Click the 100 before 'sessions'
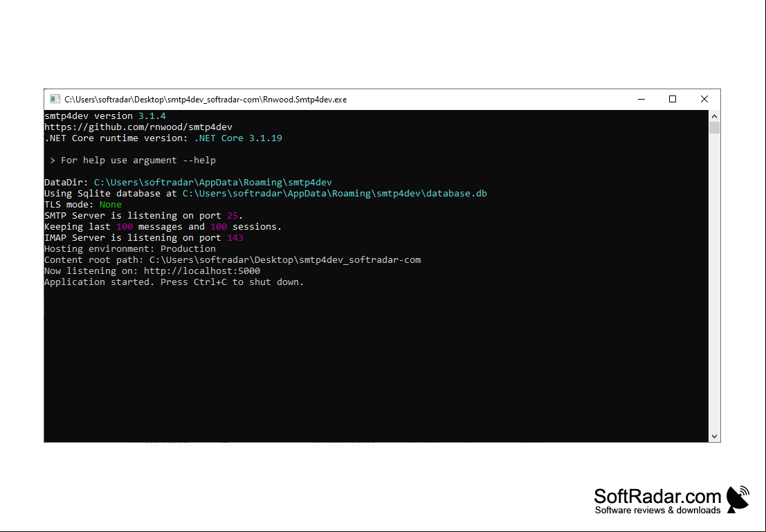The width and height of the screenshot is (766, 532). [219, 227]
